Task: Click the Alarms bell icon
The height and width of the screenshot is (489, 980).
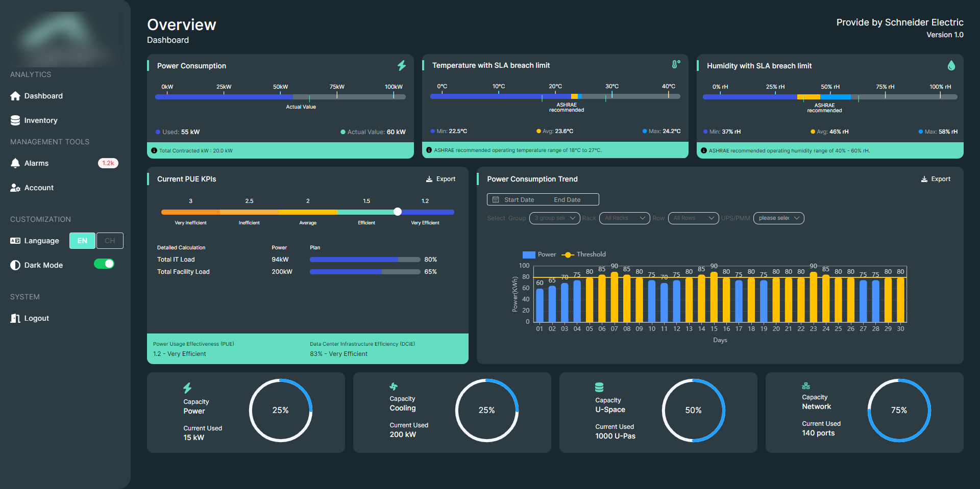Action: (15, 163)
